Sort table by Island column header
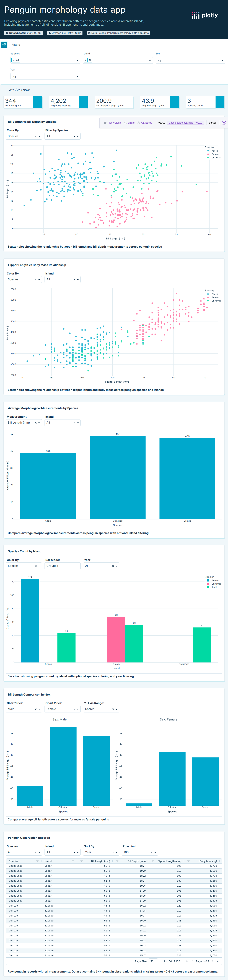The image size is (228, 980). pos(48,861)
